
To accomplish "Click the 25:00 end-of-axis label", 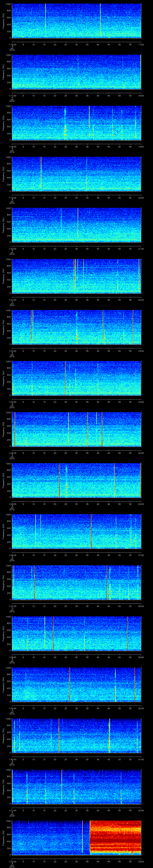I will [x=141, y=453].
